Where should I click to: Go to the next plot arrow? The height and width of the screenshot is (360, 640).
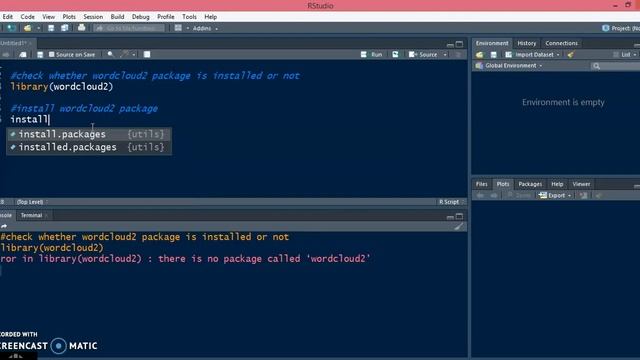pos(494,196)
